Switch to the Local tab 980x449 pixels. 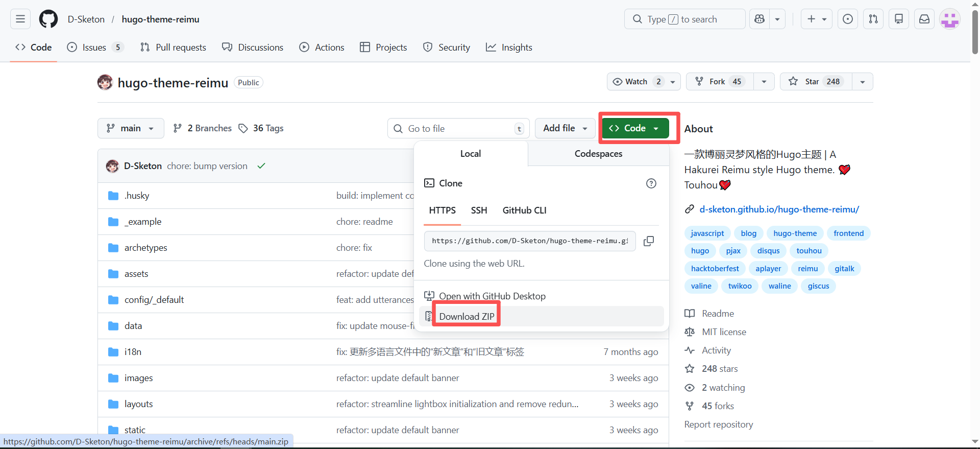click(471, 154)
